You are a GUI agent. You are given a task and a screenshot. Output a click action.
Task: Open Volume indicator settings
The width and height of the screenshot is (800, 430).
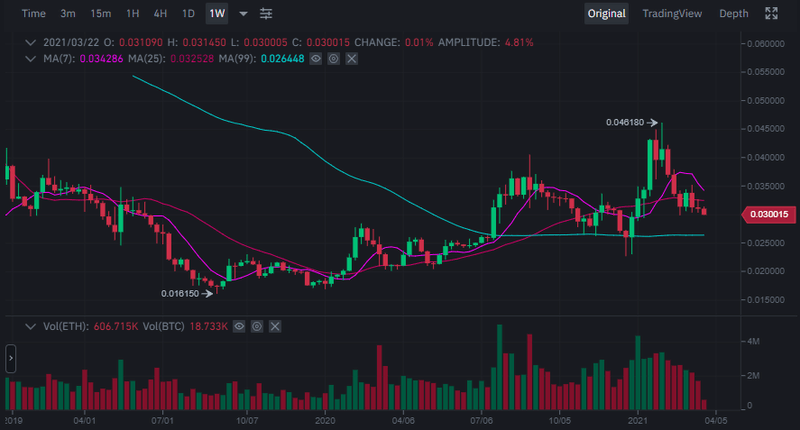coord(257,327)
